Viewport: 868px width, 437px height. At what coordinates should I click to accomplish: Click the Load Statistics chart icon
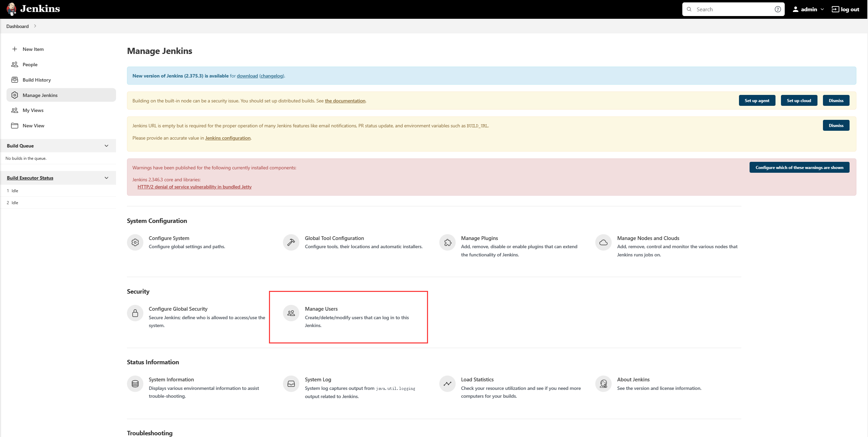[447, 384]
